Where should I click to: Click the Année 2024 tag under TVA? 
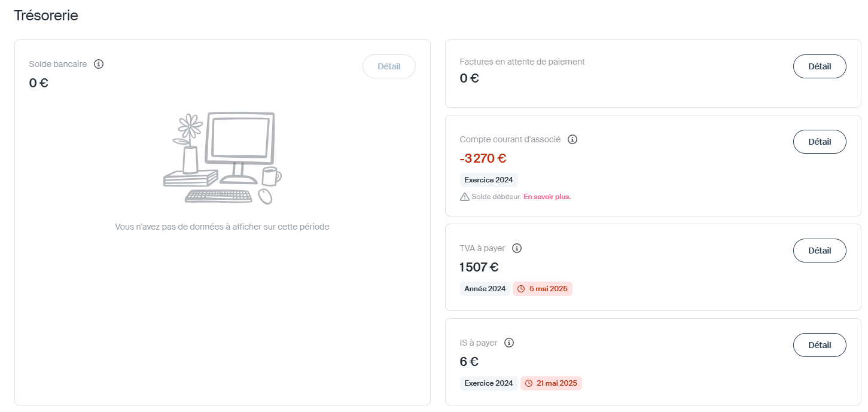coord(485,289)
